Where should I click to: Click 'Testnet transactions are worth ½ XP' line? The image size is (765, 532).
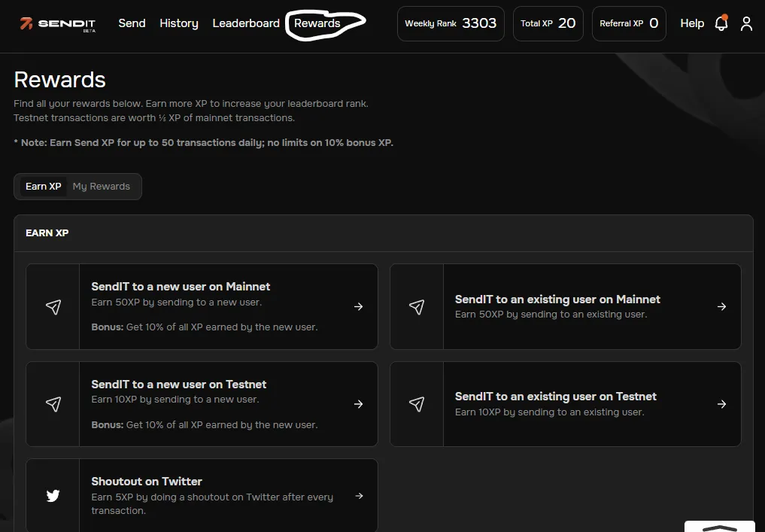154,117
